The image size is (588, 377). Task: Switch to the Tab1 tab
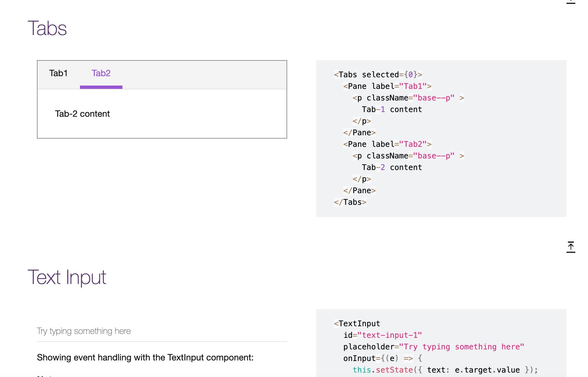coord(58,73)
